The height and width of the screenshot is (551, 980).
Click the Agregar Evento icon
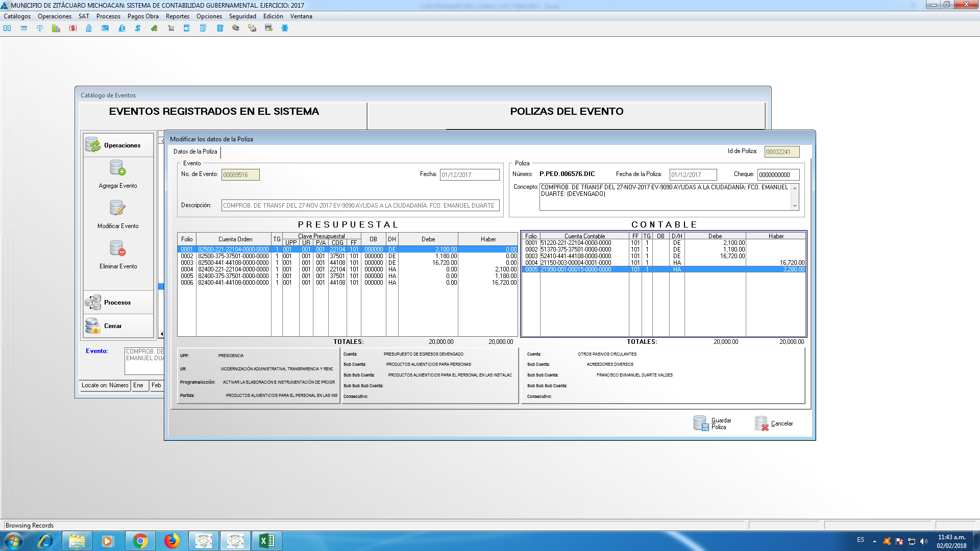pos(118,168)
